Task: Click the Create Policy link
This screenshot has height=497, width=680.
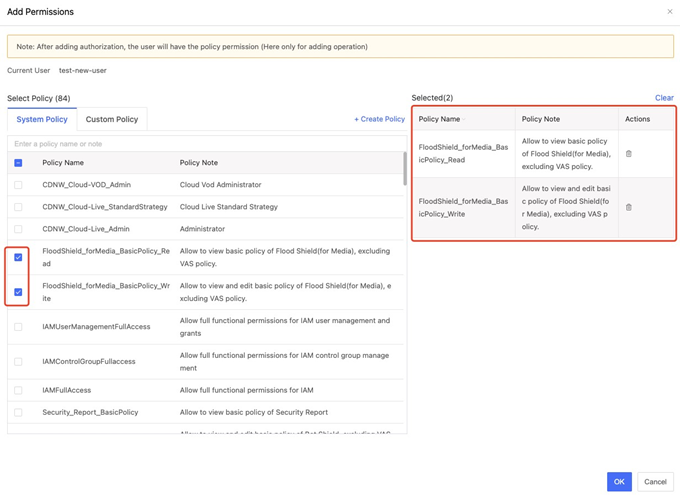Action: [x=379, y=119]
